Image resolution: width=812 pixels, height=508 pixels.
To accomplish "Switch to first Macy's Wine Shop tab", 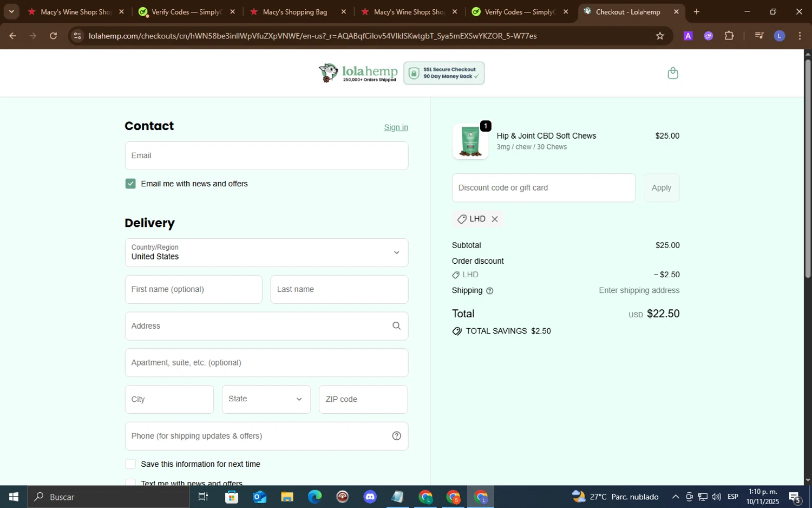I will [x=75, y=12].
